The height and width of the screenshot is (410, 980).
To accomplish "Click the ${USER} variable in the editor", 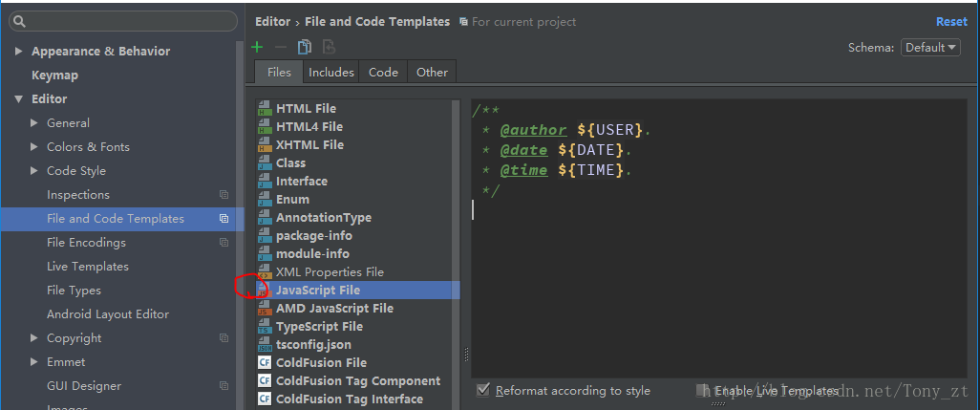I will 610,130.
